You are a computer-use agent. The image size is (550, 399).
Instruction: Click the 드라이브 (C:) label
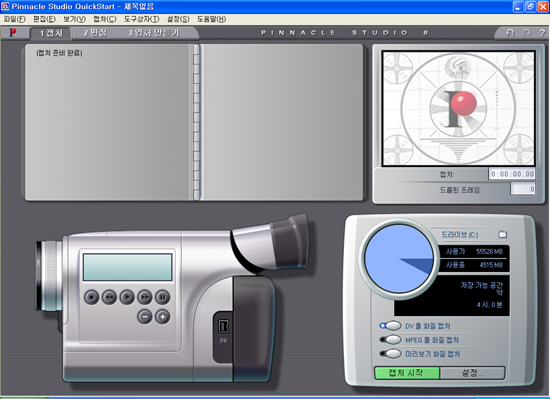click(460, 234)
